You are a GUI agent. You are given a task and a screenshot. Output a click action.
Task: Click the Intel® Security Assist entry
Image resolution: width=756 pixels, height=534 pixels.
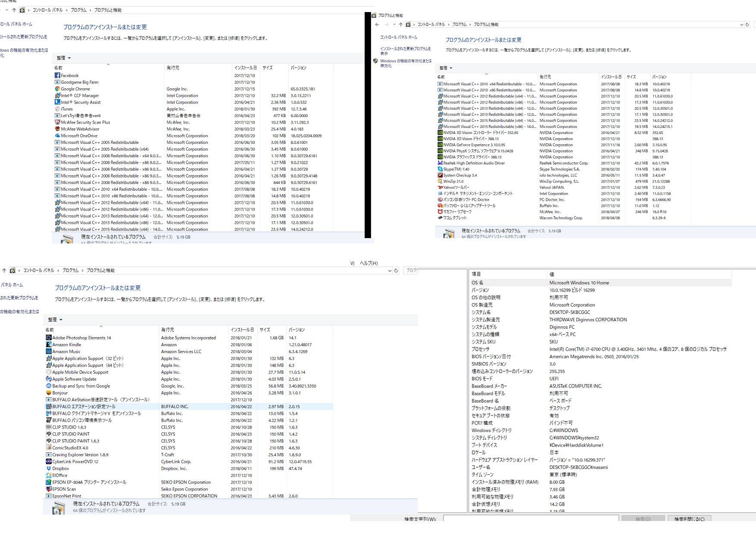coord(81,102)
